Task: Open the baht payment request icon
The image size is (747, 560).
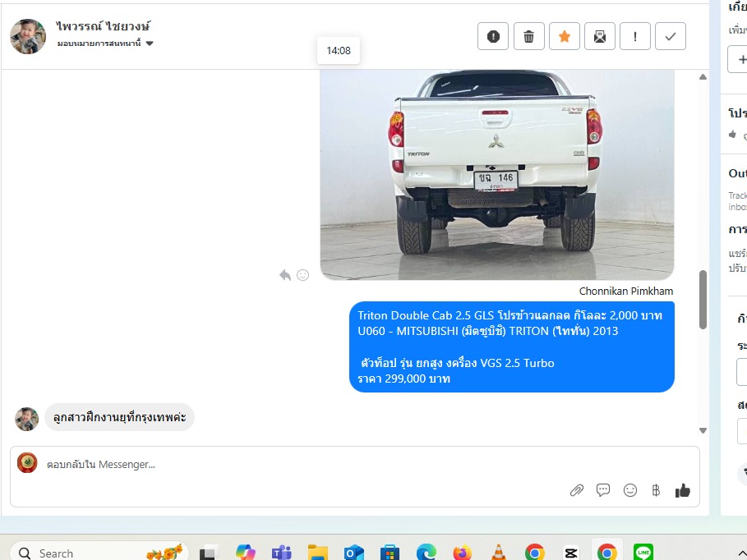Action: 656,490
